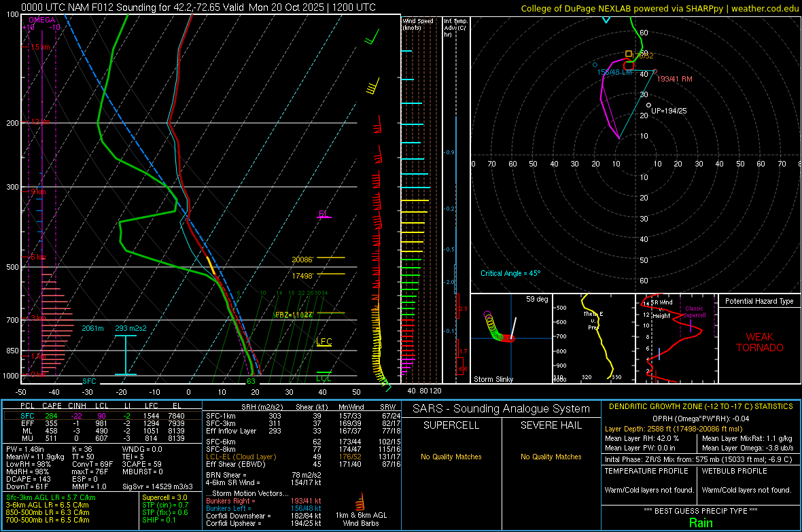Click the "850-500mb LR = 6.3 C/km" line
This screenshot has height=532, width=802.
point(48,512)
